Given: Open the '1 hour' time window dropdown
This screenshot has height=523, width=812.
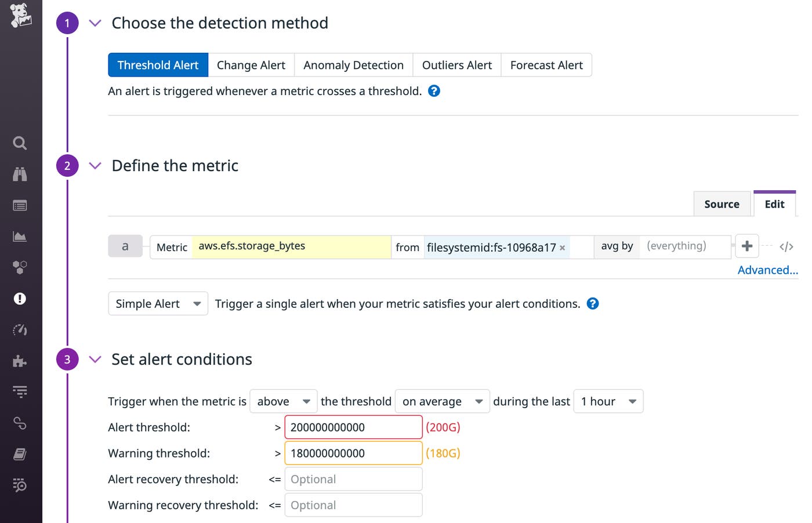Looking at the screenshot, I should [x=608, y=401].
